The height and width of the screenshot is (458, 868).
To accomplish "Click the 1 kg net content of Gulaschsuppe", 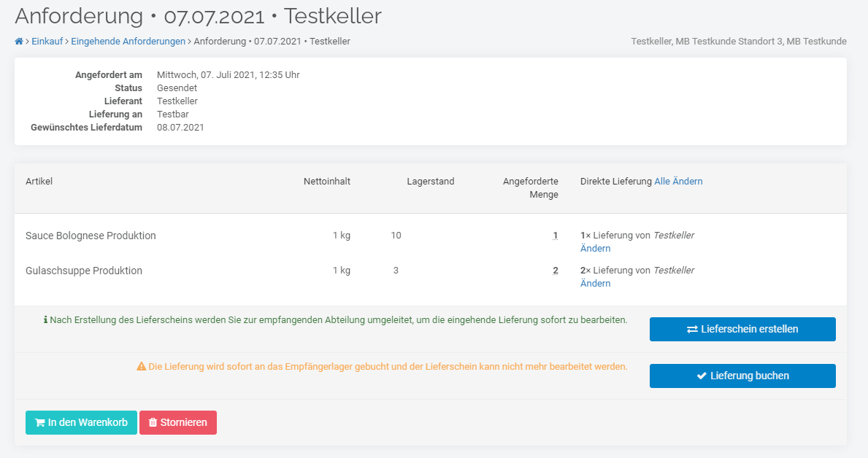I will tap(341, 271).
